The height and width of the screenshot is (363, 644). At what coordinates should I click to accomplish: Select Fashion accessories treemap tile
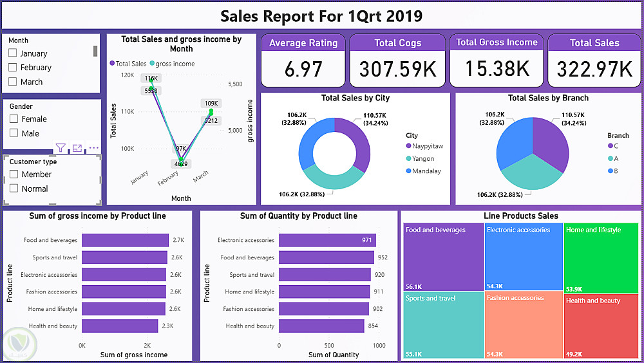pyautogui.click(x=524, y=324)
